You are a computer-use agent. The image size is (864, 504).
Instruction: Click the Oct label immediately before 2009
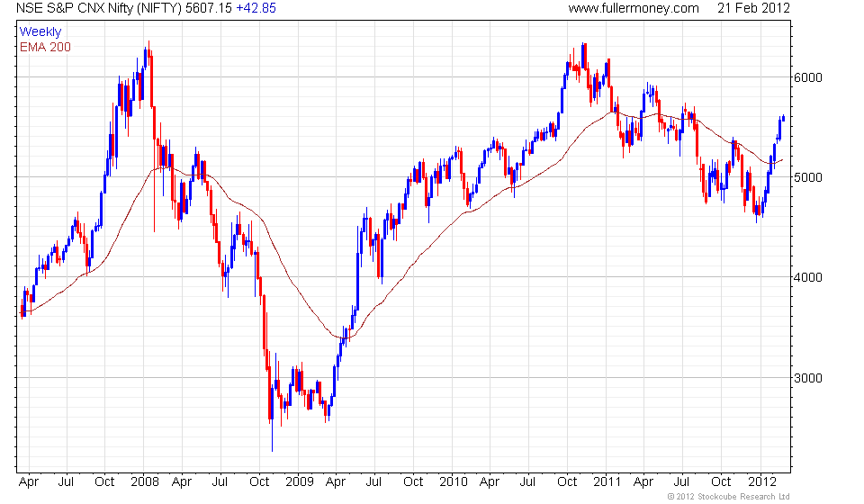(259, 482)
